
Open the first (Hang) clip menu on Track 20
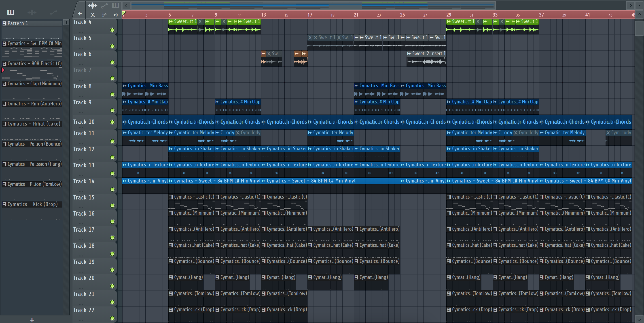(171, 277)
